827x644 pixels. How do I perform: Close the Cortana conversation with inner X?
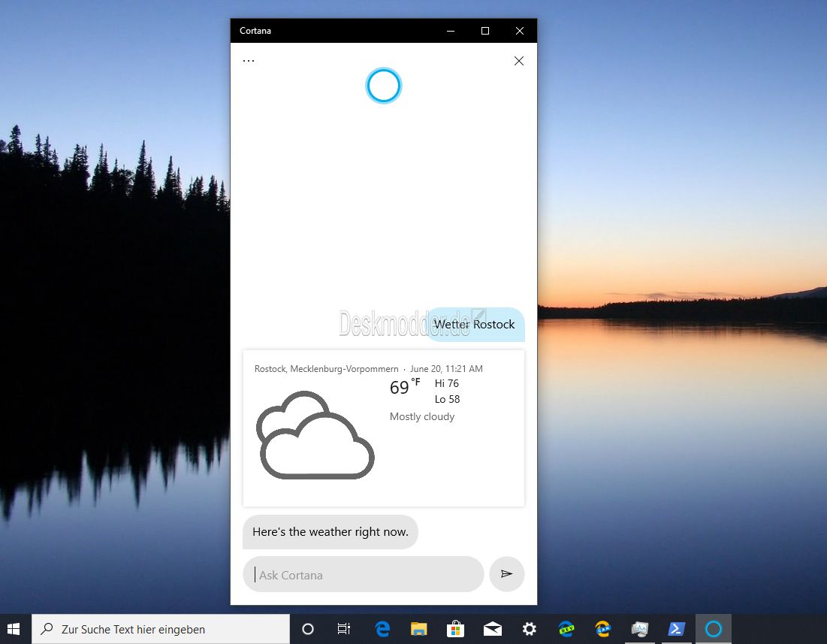point(519,61)
